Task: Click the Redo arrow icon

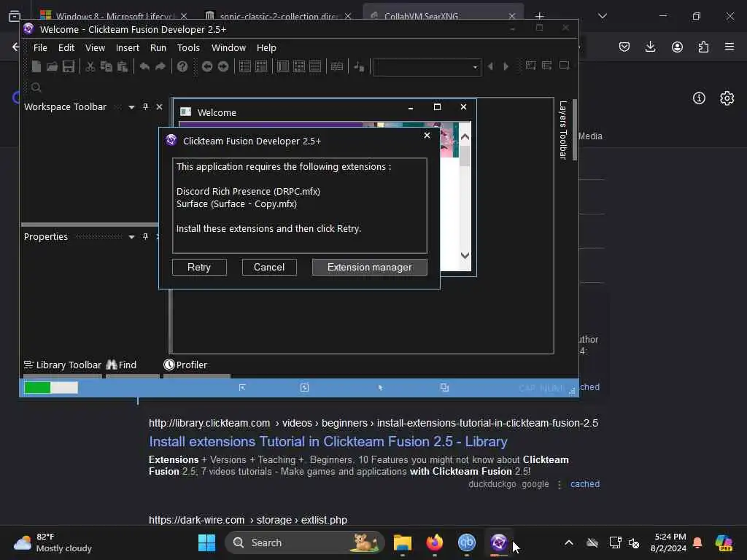Action: click(x=160, y=66)
